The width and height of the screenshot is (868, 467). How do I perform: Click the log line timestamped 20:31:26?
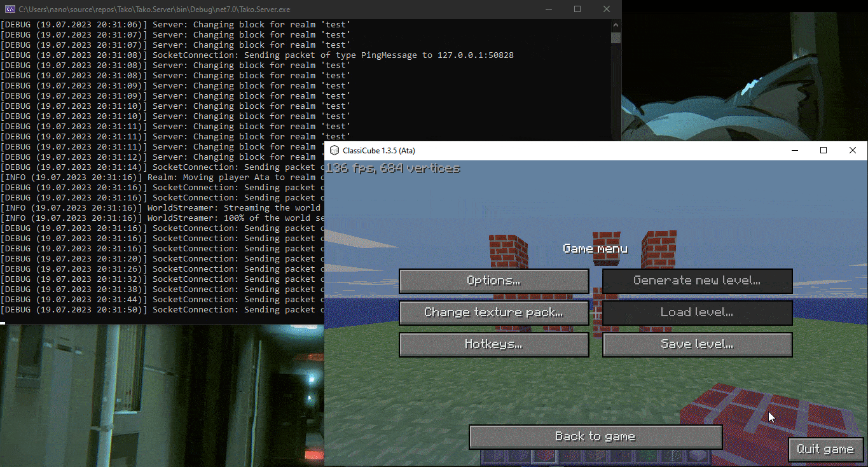point(162,269)
